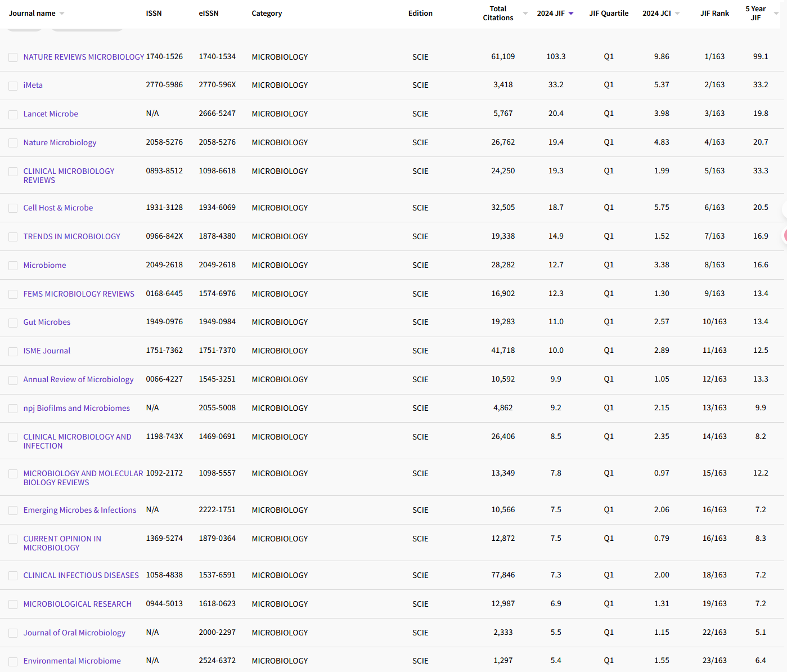This screenshot has width=787, height=672.
Task: Open the iMeta journal link
Action: pos(33,85)
